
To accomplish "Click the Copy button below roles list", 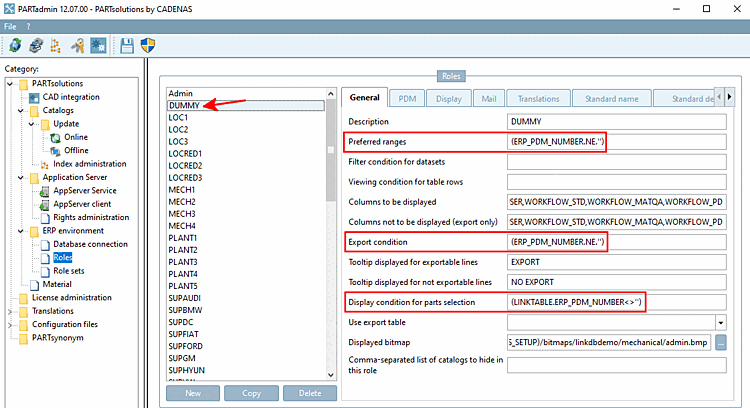I will click(251, 394).
